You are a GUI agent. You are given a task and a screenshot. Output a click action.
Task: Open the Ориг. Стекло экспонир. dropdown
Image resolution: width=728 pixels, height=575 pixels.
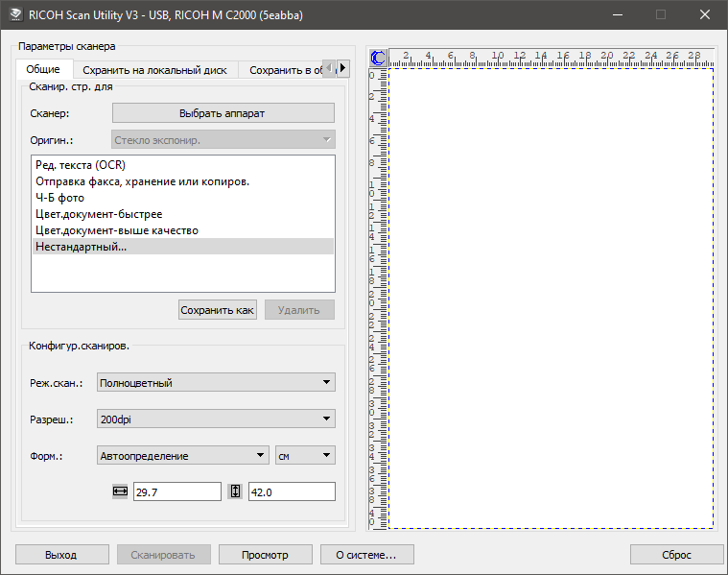tap(223, 140)
